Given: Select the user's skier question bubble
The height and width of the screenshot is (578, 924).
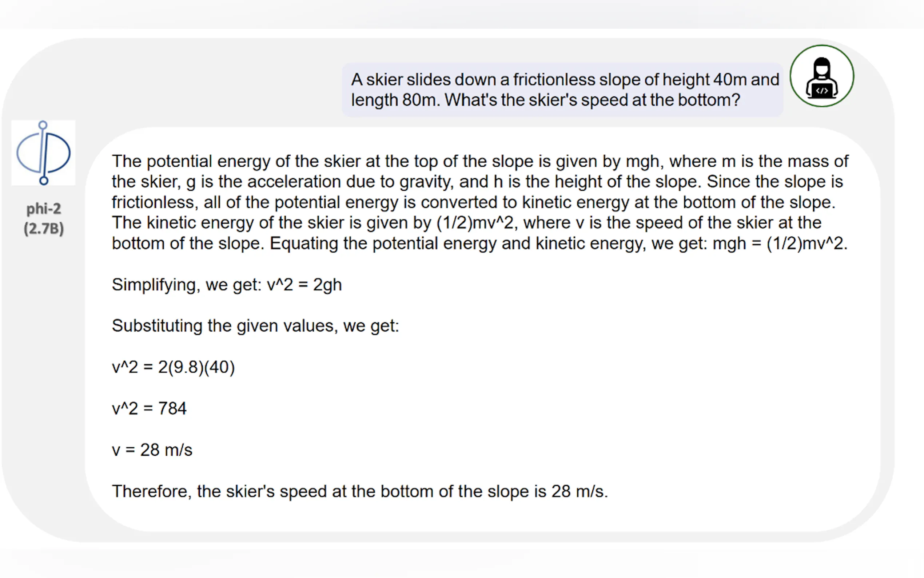Looking at the screenshot, I should click(x=562, y=90).
